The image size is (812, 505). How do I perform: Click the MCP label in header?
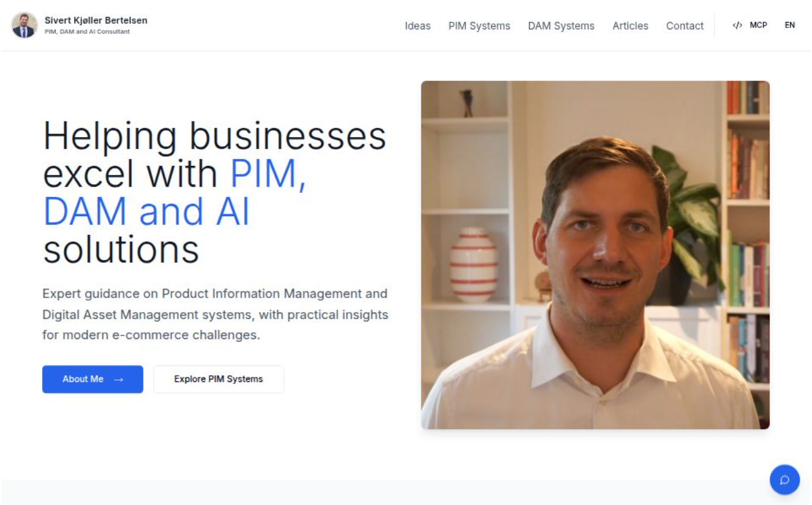758,25
